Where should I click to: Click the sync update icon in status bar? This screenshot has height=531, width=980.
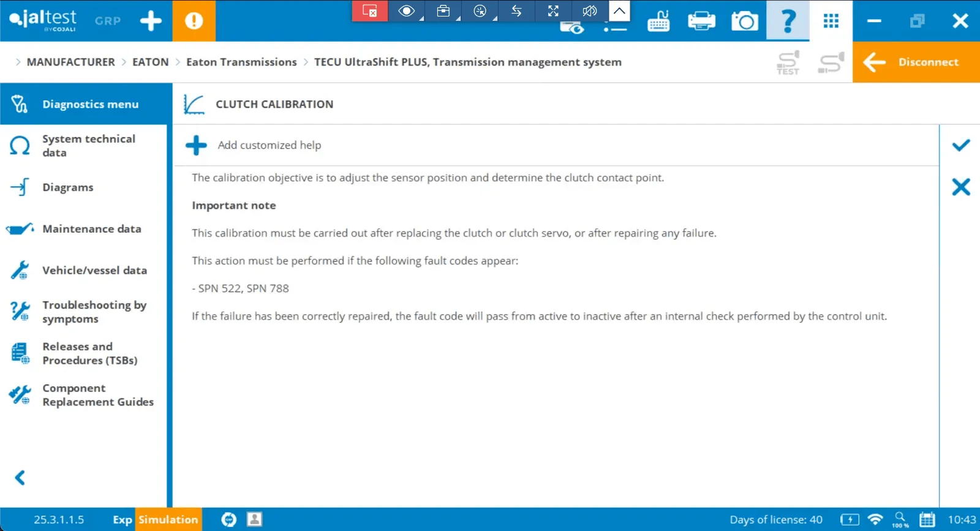click(x=228, y=519)
